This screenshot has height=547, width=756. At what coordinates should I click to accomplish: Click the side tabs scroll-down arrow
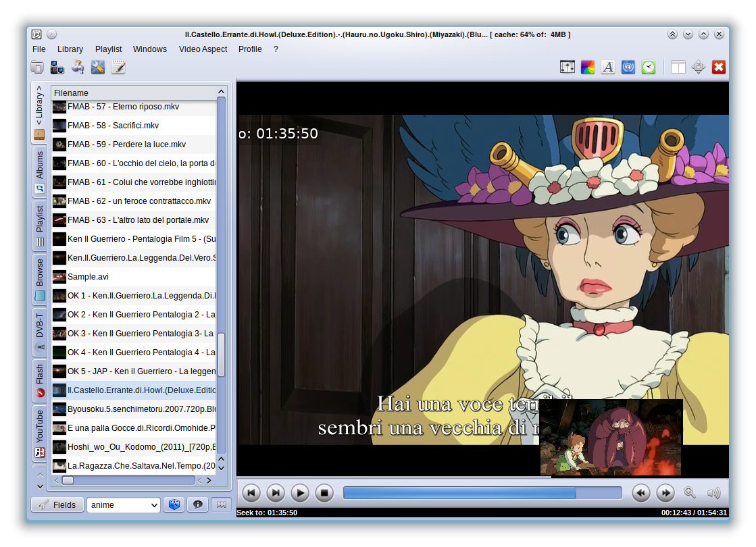40,486
